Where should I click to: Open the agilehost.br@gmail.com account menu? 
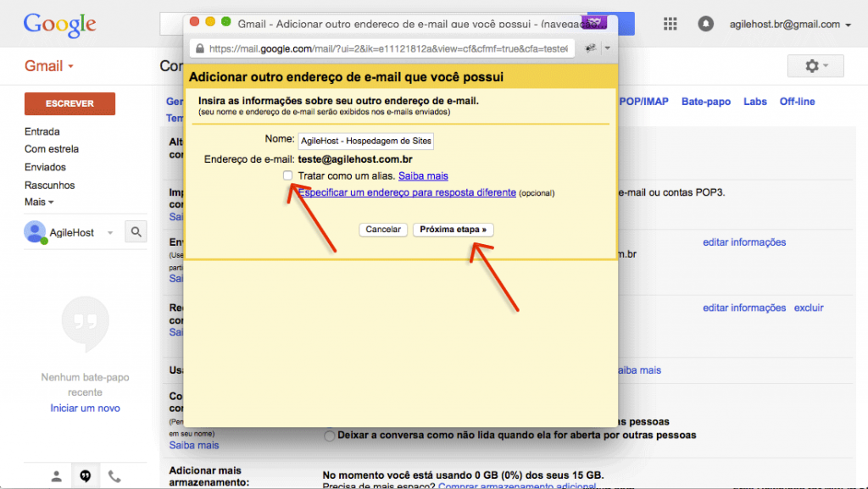[790, 25]
